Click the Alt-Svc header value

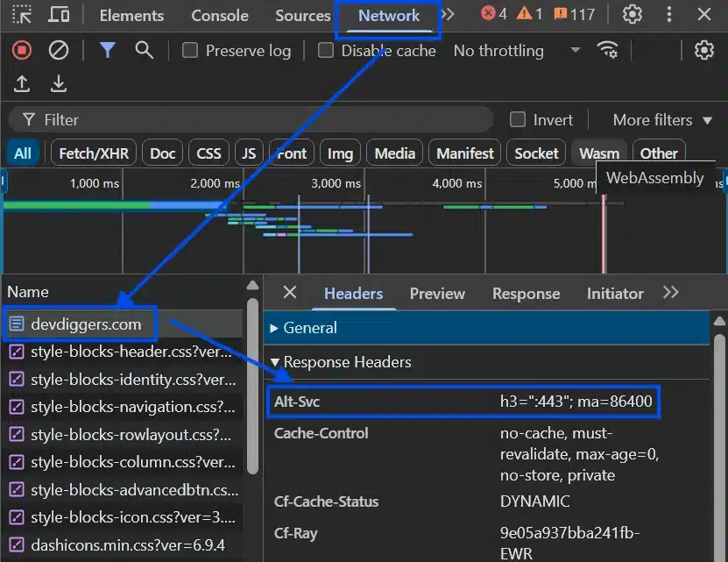coord(576,402)
